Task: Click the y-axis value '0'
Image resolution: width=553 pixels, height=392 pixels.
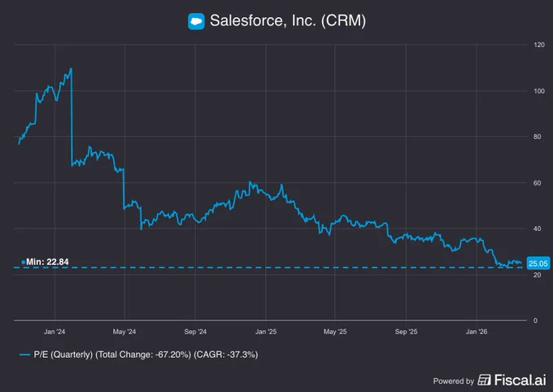Action: click(x=535, y=320)
